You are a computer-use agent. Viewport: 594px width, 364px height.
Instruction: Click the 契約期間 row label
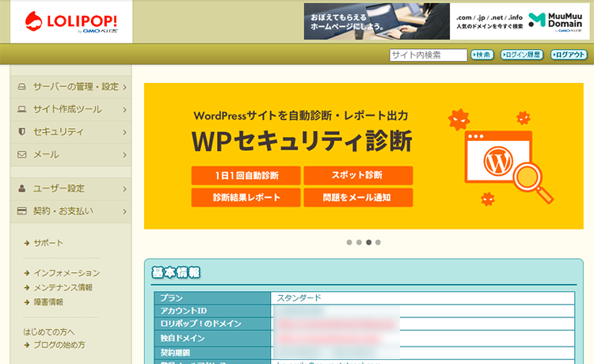[175, 353]
